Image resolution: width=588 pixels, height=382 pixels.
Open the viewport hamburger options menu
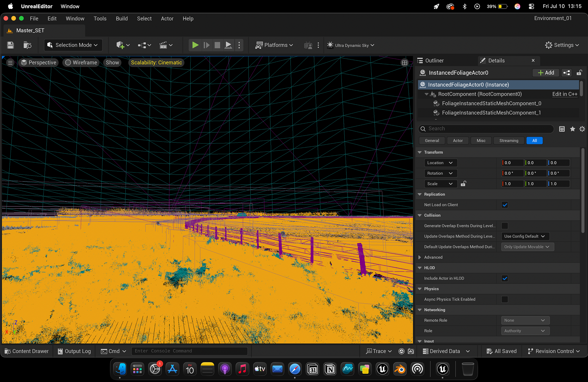click(x=10, y=62)
